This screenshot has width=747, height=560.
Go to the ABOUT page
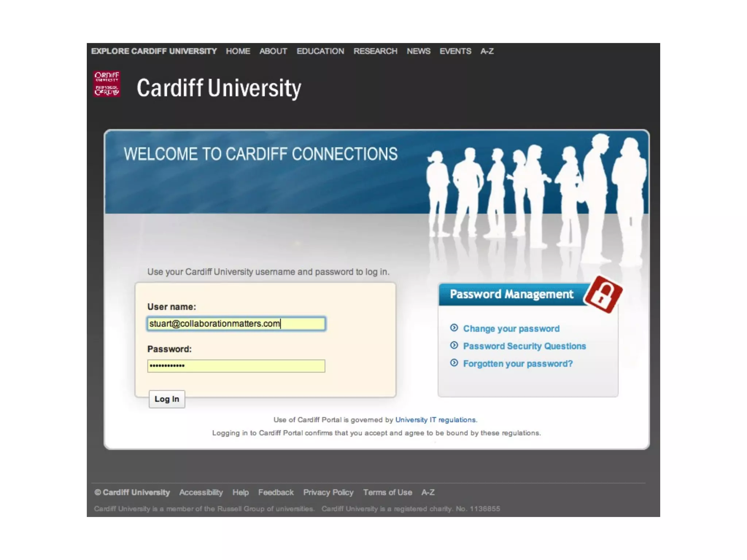coord(273,51)
